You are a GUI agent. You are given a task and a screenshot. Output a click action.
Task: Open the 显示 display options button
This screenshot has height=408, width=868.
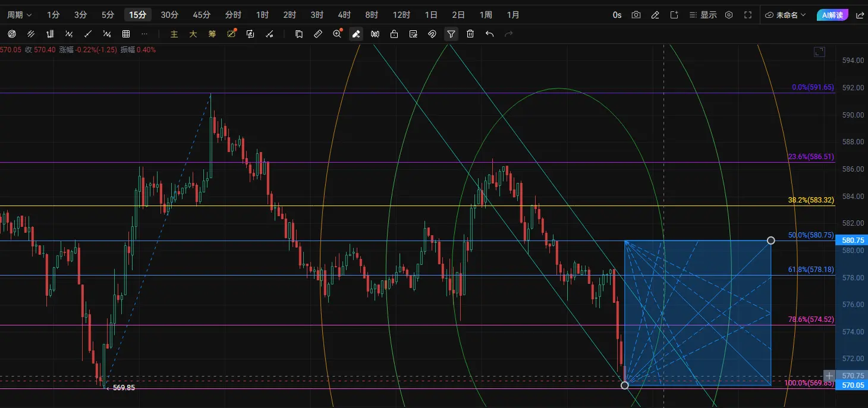click(x=702, y=15)
